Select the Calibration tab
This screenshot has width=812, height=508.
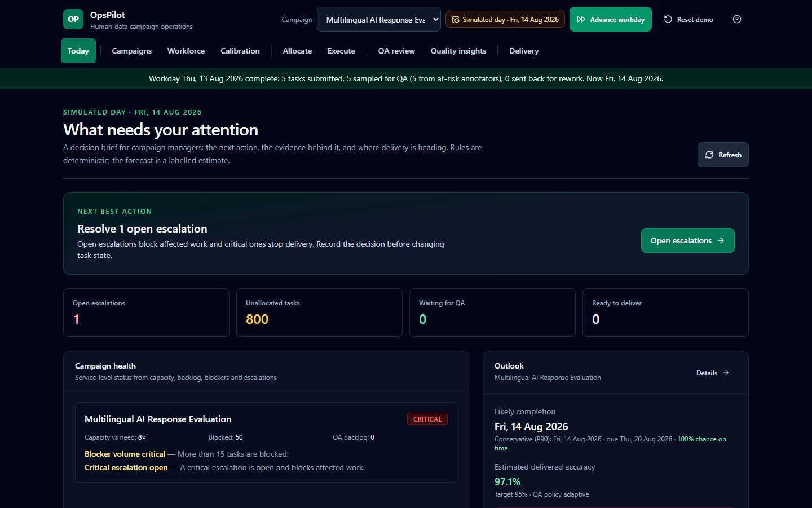click(240, 51)
